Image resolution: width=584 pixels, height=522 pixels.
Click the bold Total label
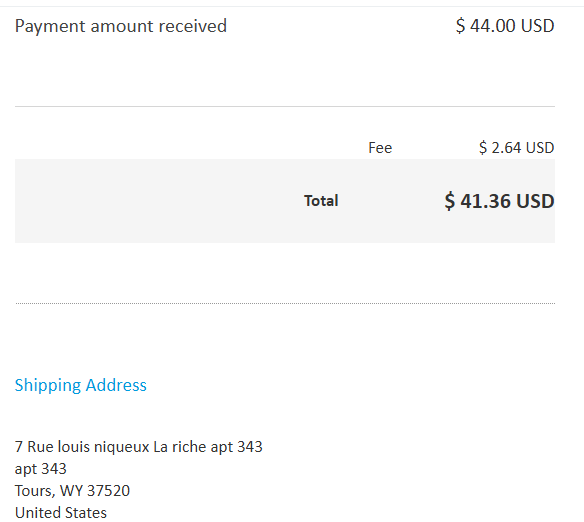[321, 201]
